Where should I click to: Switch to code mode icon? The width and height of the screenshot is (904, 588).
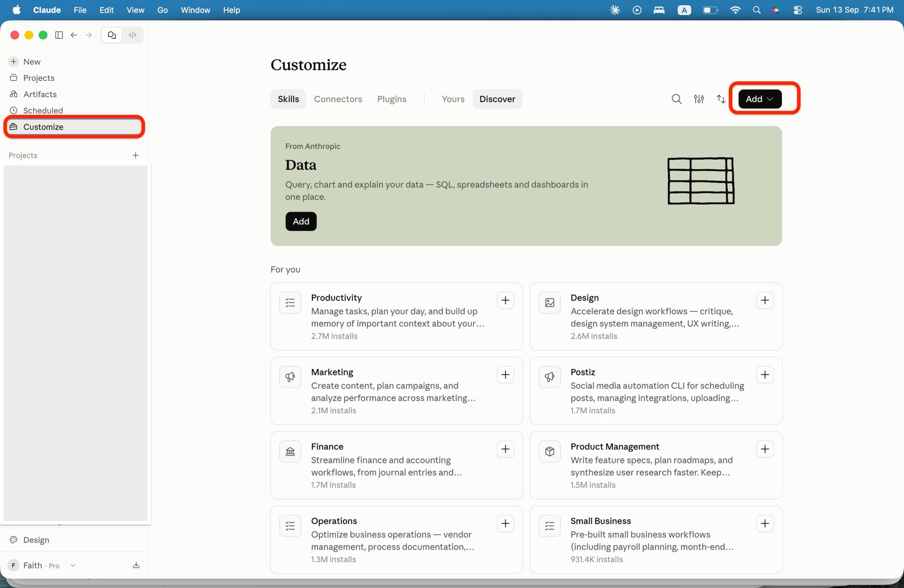click(x=132, y=35)
